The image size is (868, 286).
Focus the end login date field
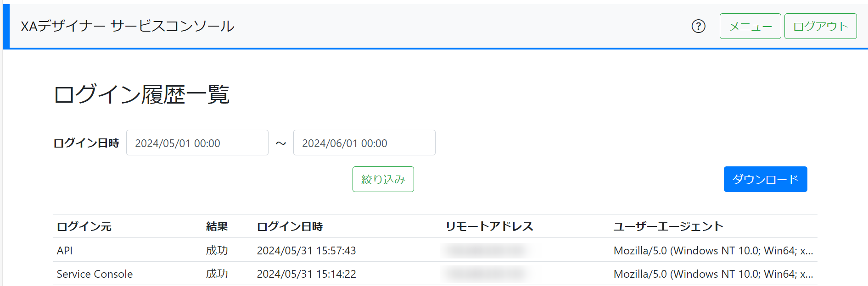364,143
